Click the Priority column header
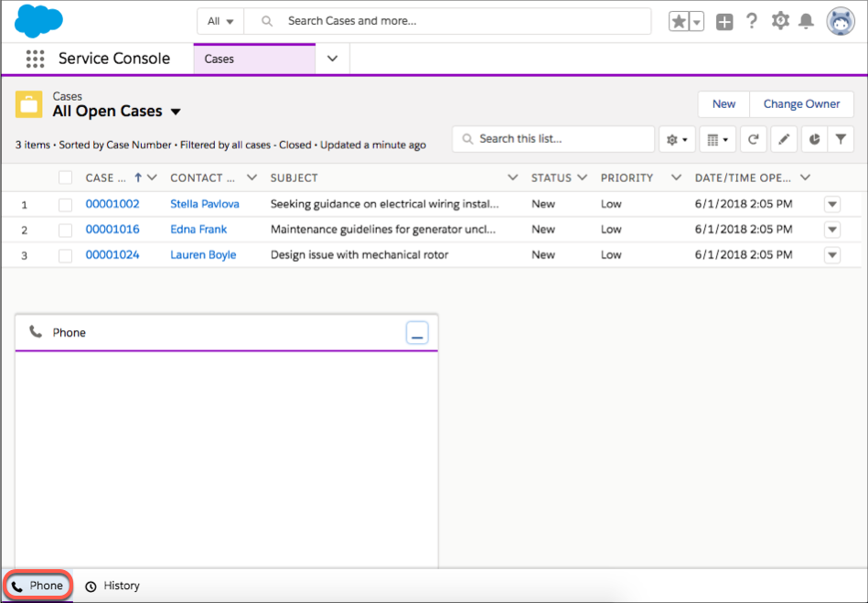 tap(627, 178)
